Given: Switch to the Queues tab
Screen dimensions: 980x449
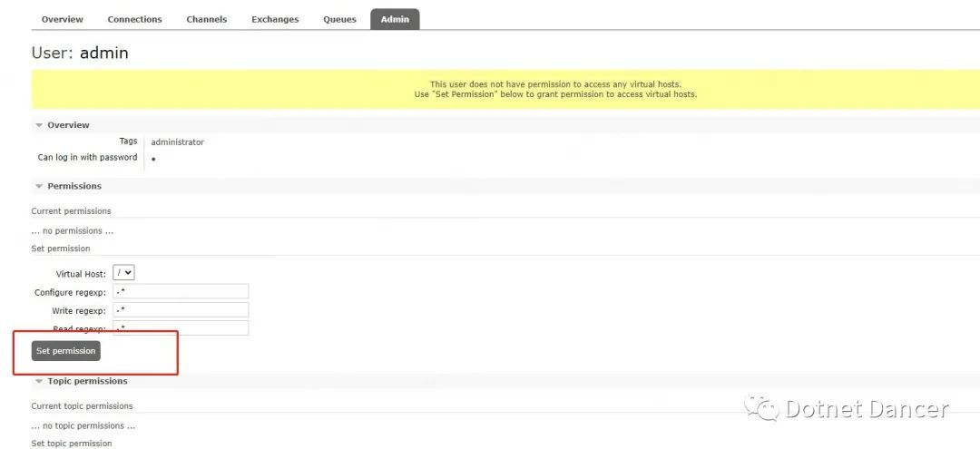Looking at the screenshot, I should point(339,19).
